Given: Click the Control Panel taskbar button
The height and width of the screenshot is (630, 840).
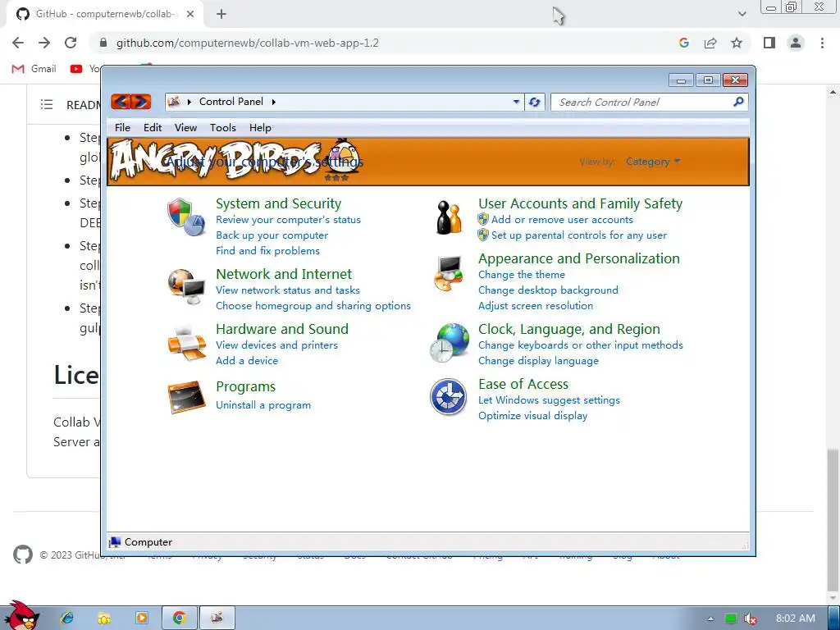Looking at the screenshot, I should [x=217, y=619].
